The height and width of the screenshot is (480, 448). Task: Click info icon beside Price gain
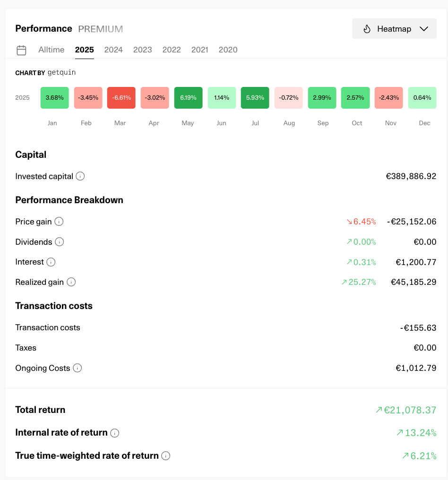click(59, 222)
